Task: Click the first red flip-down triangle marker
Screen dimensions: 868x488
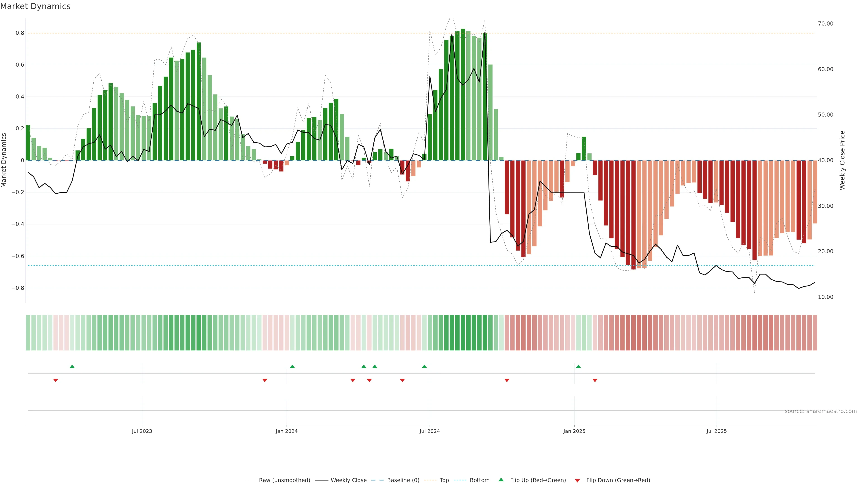Action: [56, 380]
